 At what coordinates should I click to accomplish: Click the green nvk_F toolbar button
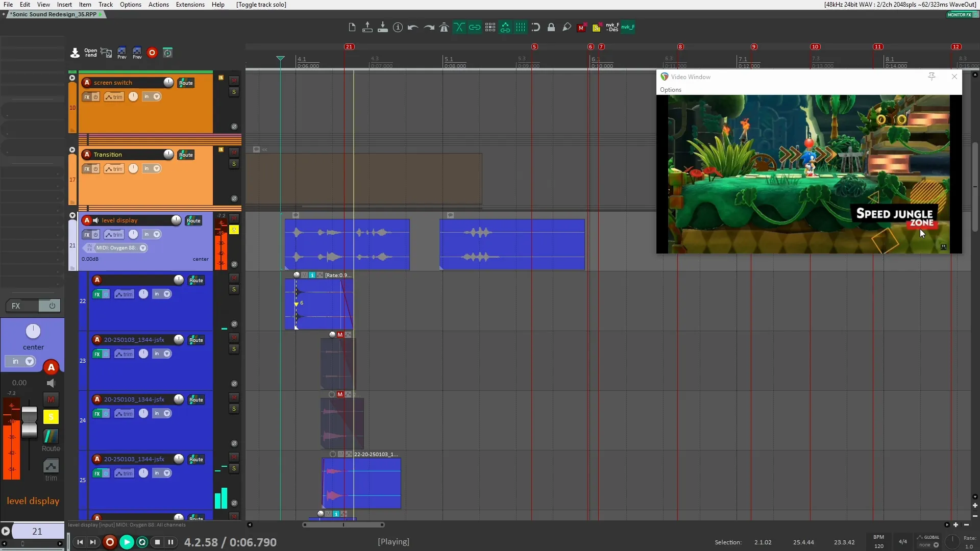(x=628, y=28)
